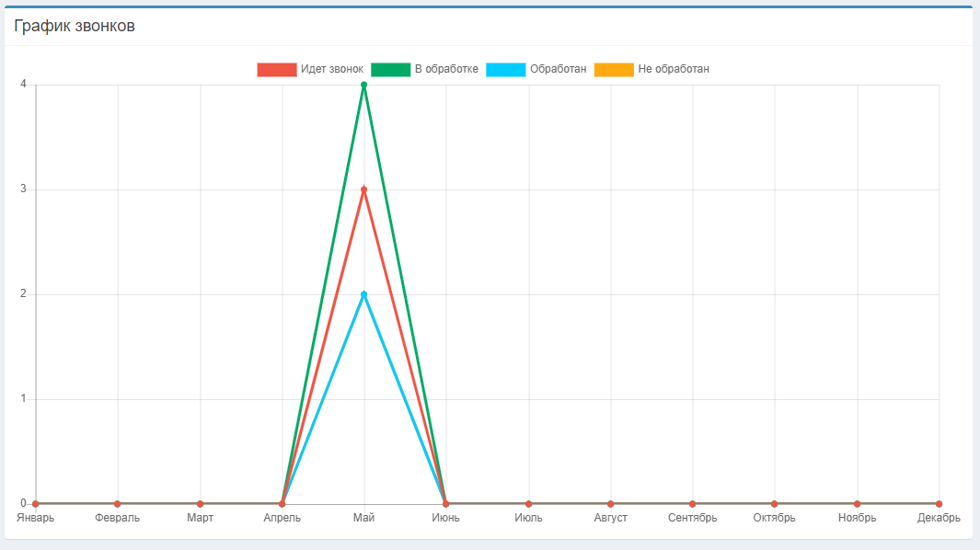
Task: Click the Сентябрь data point at zero
Action: click(x=692, y=504)
